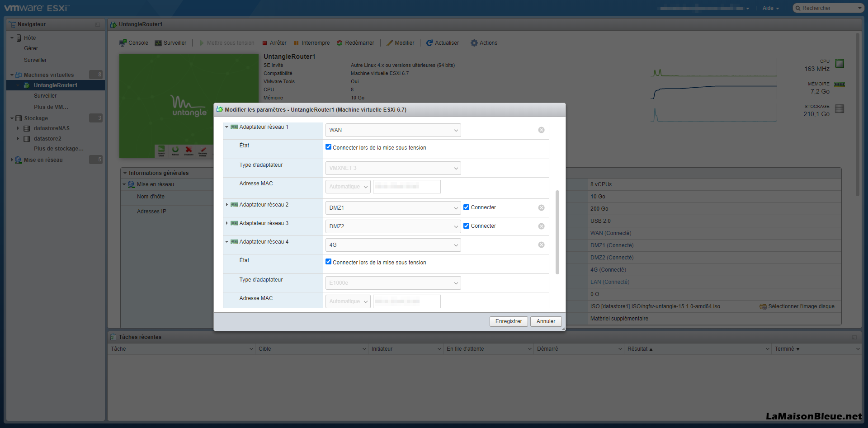The width and height of the screenshot is (868, 428).
Task: Click adapter 1 MAC address field
Action: coord(406,187)
